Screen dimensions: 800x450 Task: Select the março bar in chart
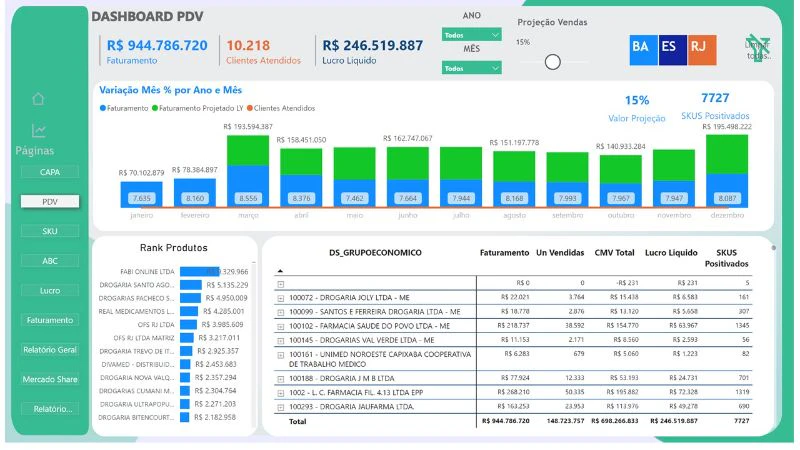click(x=248, y=171)
